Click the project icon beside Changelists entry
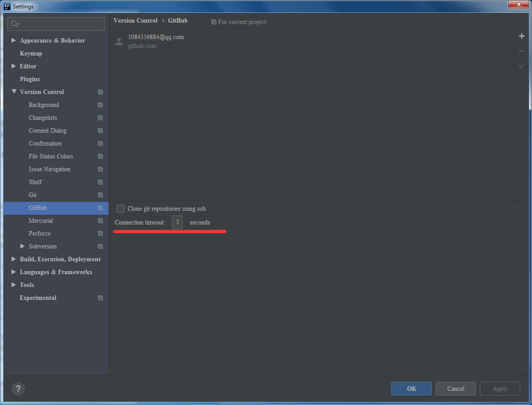The width and height of the screenshot is (532, 405). tap(101, 118)
